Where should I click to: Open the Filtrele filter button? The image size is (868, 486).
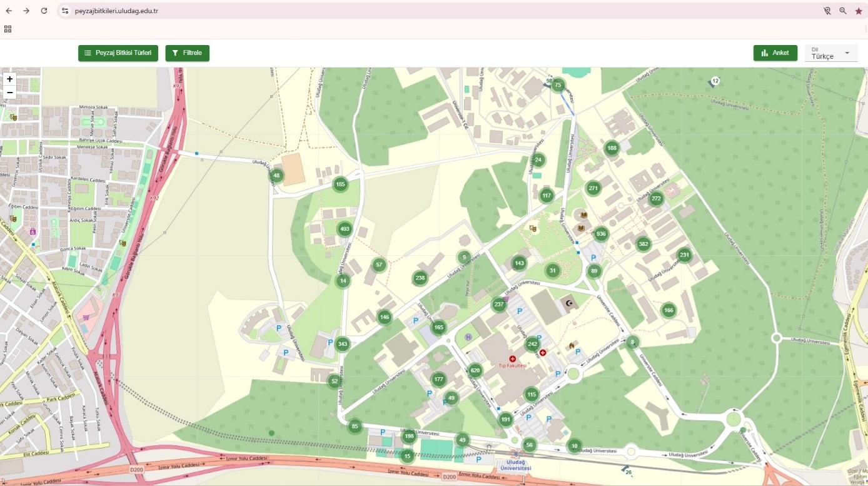(187, 53)
